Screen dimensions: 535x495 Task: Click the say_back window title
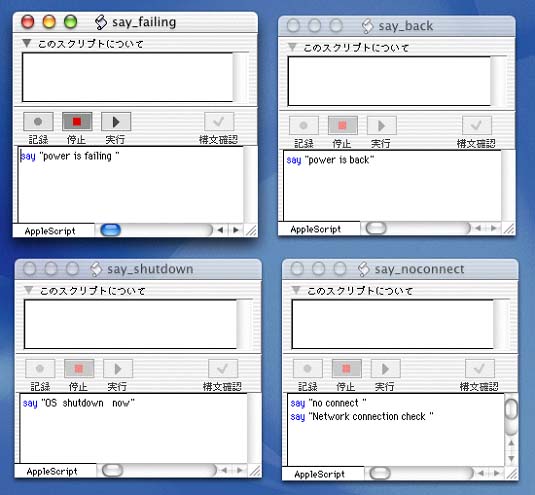(x=406, y=26)
